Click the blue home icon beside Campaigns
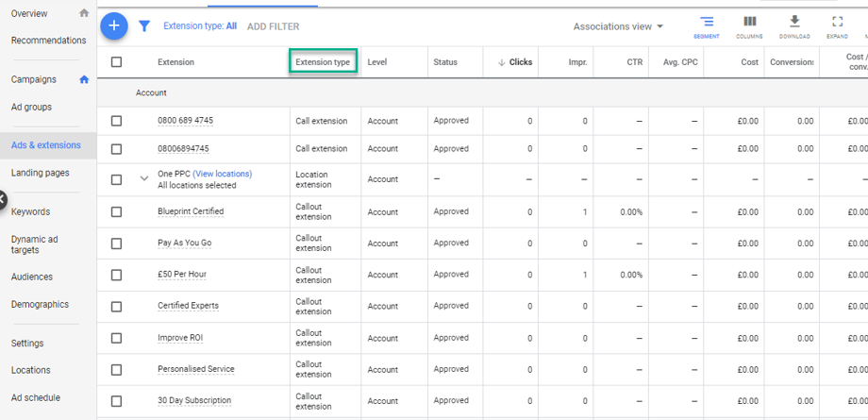This screenshot has height=420, width=868. [x=84, y=79]
